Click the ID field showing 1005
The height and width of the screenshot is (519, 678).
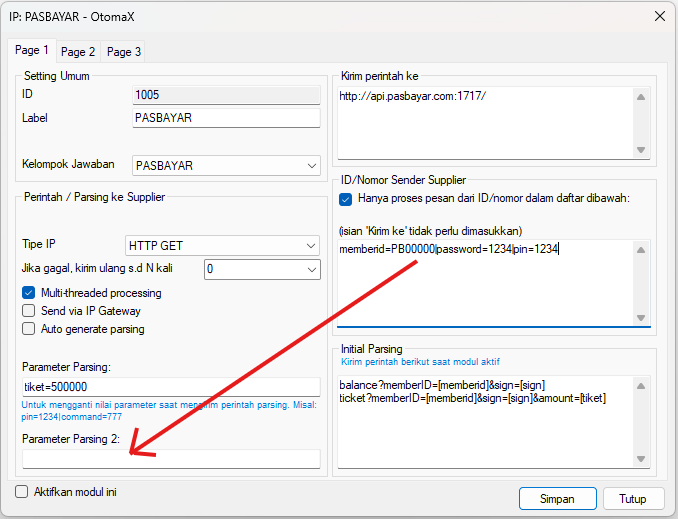[226, 95]
